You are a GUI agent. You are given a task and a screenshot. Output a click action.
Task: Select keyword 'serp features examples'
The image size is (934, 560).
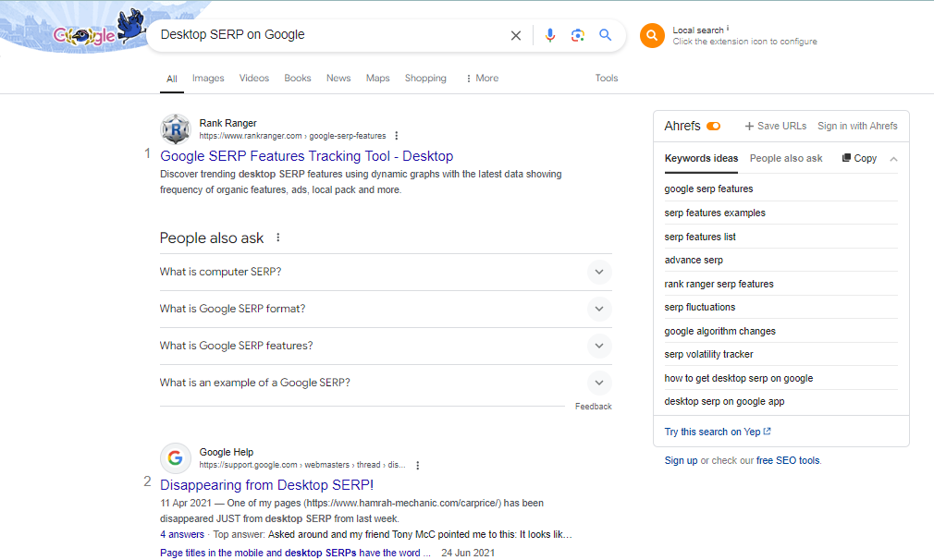[715, 213]
